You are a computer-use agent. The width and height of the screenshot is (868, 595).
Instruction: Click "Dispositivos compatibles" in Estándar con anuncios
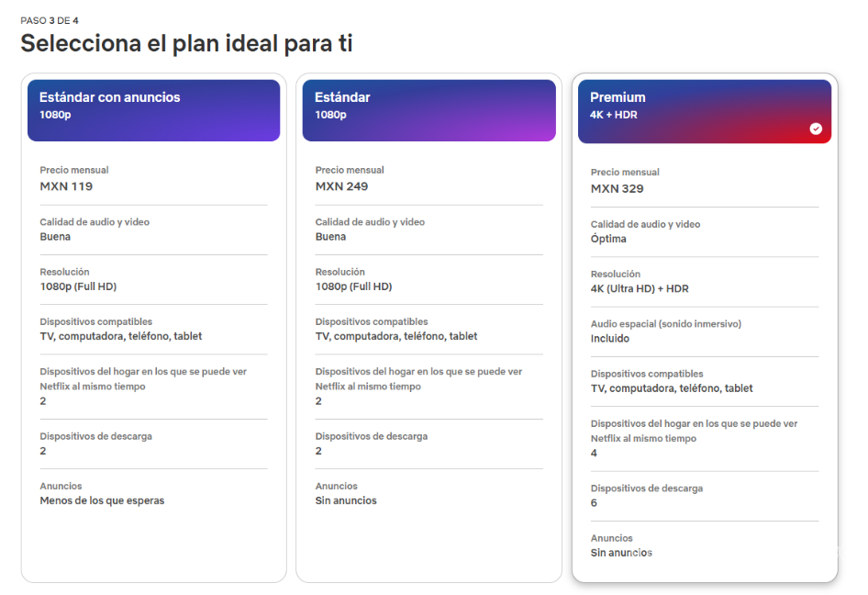tap(95, 322)
